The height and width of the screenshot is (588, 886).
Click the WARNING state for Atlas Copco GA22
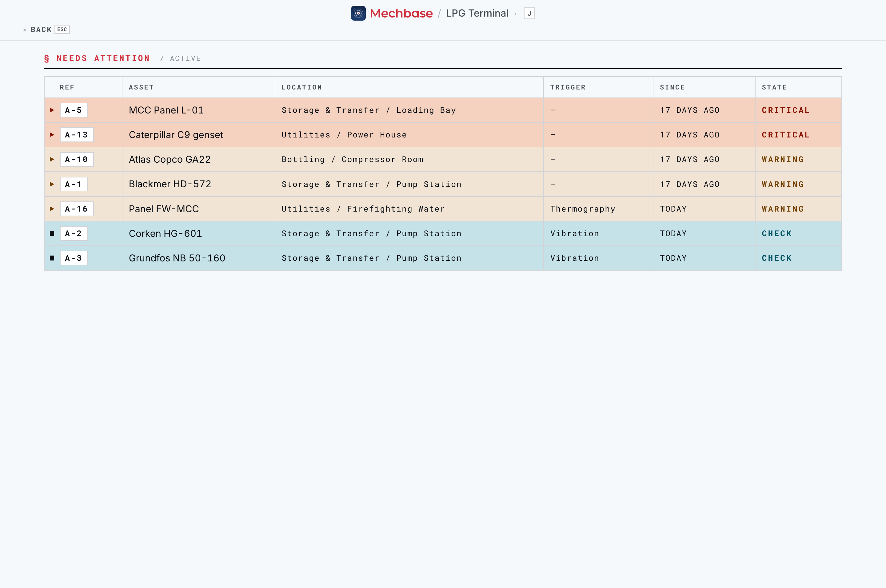(783, 159)
